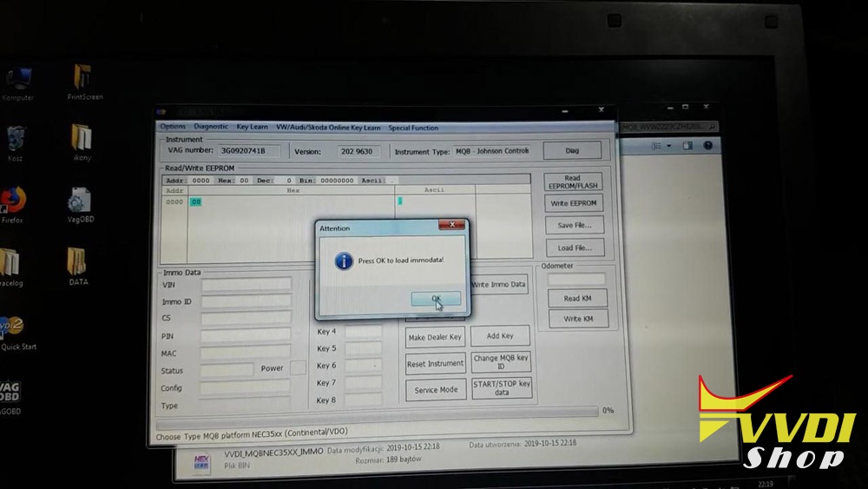
Task: Open the Komputer desktop icon
Action: pyautogui.click(x=18, y=84)
